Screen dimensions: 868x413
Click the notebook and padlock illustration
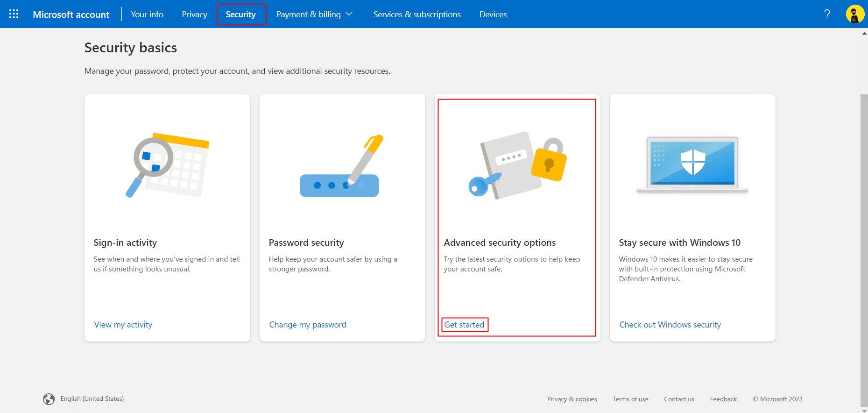point(517,165)
